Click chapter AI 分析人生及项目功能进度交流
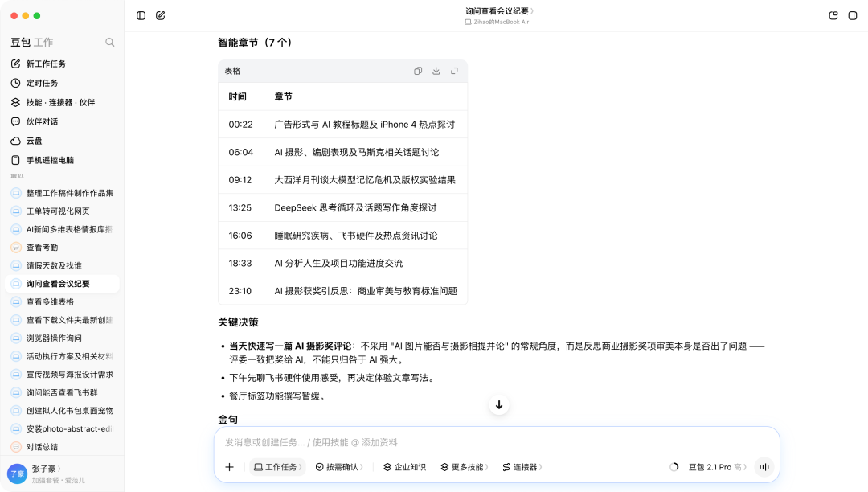 tap(338, 264)
